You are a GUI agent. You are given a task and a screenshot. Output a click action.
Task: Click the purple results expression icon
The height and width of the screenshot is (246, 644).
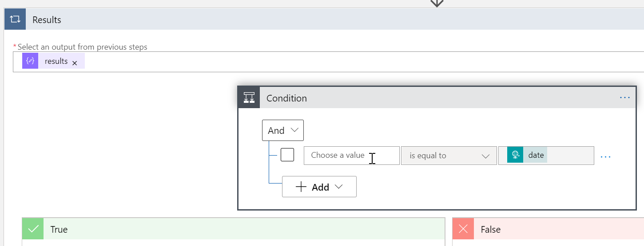(x=30, y=61)
